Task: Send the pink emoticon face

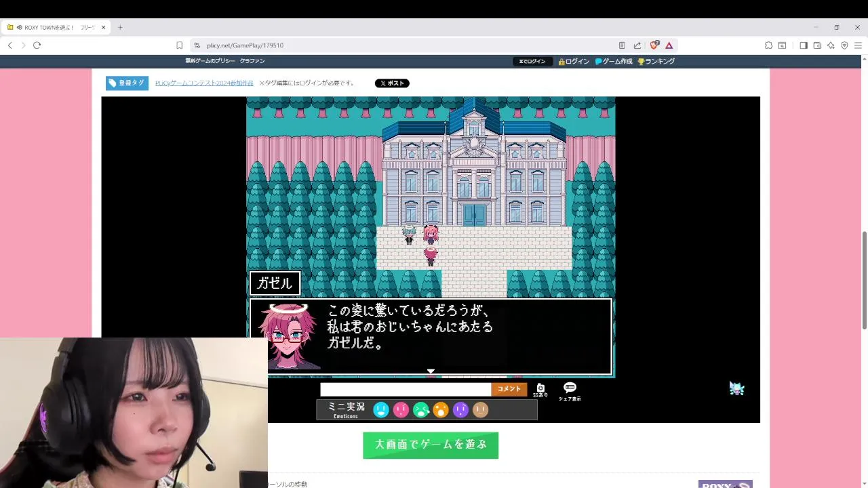Action: [401, 409]
